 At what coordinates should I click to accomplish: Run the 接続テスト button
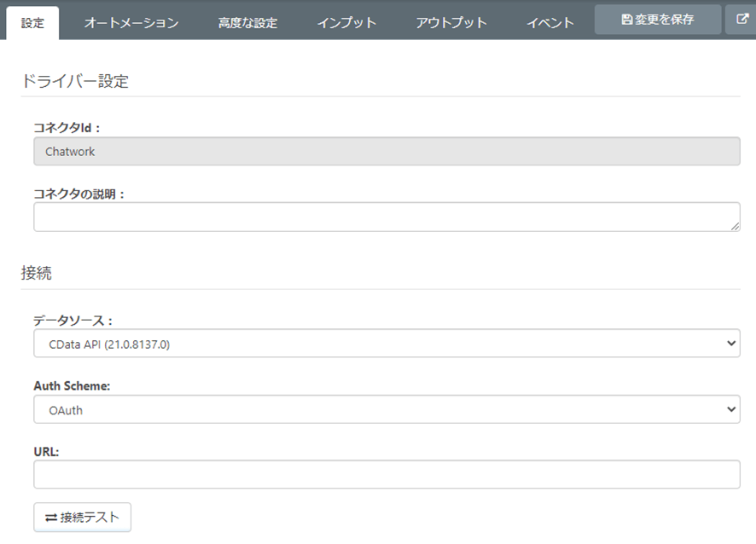coord(83,518)
